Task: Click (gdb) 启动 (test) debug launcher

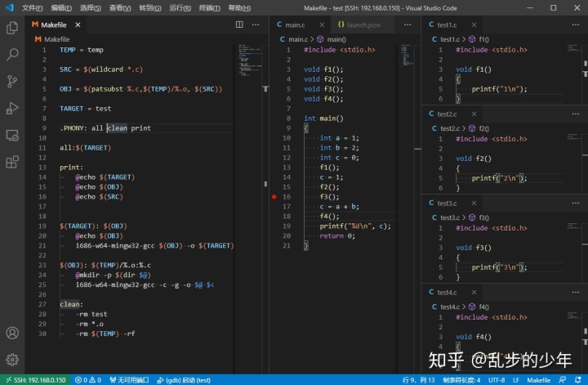Action: (x=184, y=380)
